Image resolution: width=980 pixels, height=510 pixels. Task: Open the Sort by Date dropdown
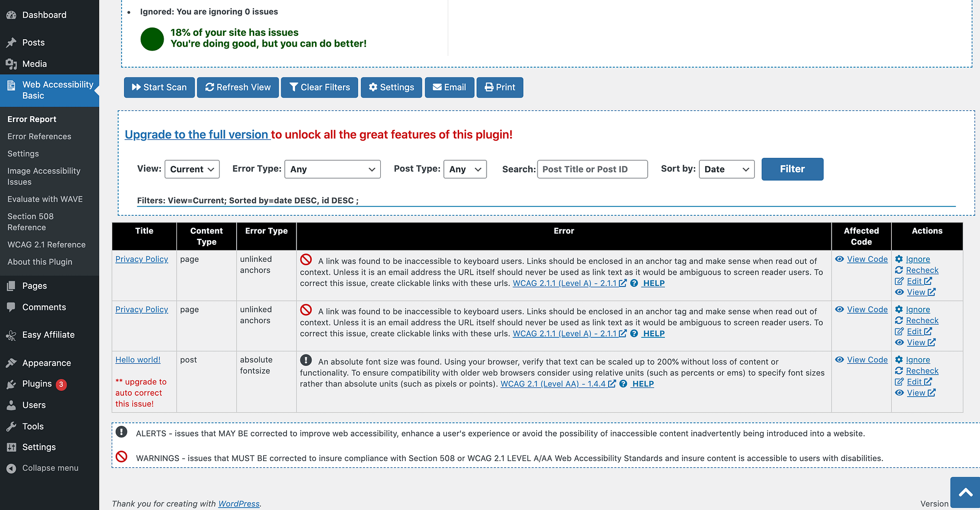[727, 169]
